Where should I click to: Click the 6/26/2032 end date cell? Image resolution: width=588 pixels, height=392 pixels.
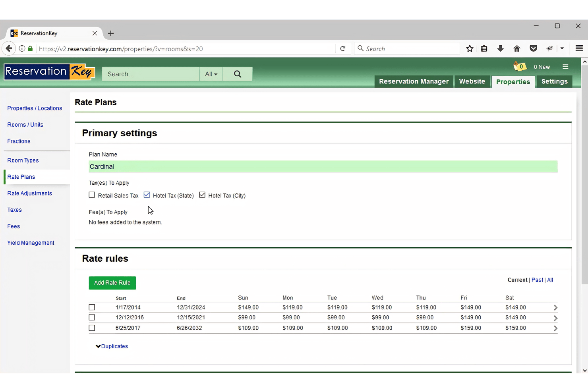[189, 328]
